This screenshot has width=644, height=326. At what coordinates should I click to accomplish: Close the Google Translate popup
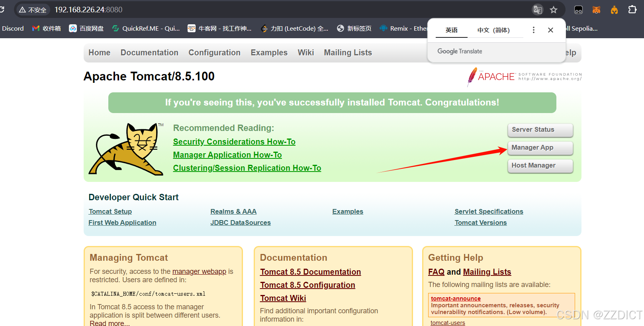tap(550, 30)
